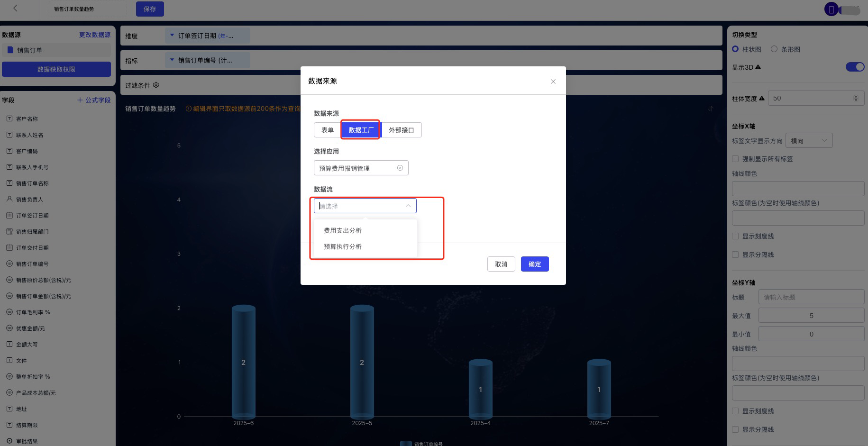Click the plus icon for 公式字段
The width and height of the screenshot is (868, 446).
pos(80,100)
